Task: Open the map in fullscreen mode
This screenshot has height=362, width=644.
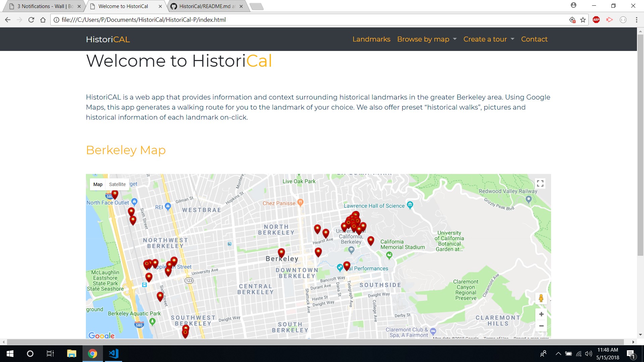Action: click(541, 183)
